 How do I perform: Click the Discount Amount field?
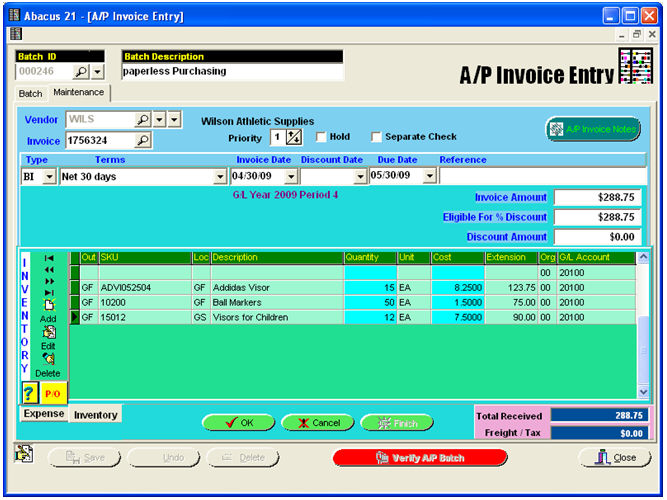[597, 237]
